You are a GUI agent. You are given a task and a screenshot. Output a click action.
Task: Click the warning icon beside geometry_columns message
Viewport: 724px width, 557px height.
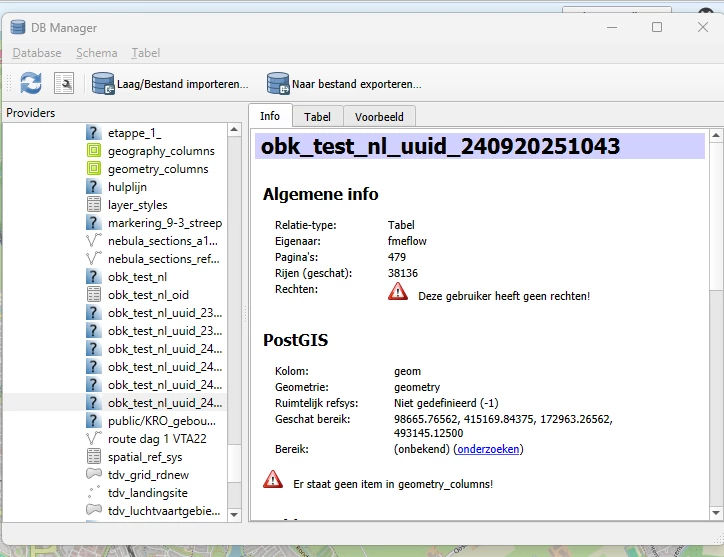(x=273, y=479)
